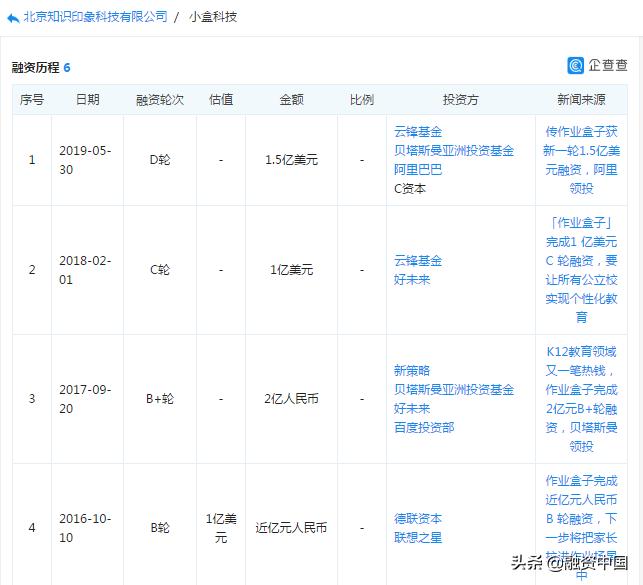The image size is (643, 585).
Task: Click 1亿美元 valuation cell in B轮 row
Action: pos(221,528)
